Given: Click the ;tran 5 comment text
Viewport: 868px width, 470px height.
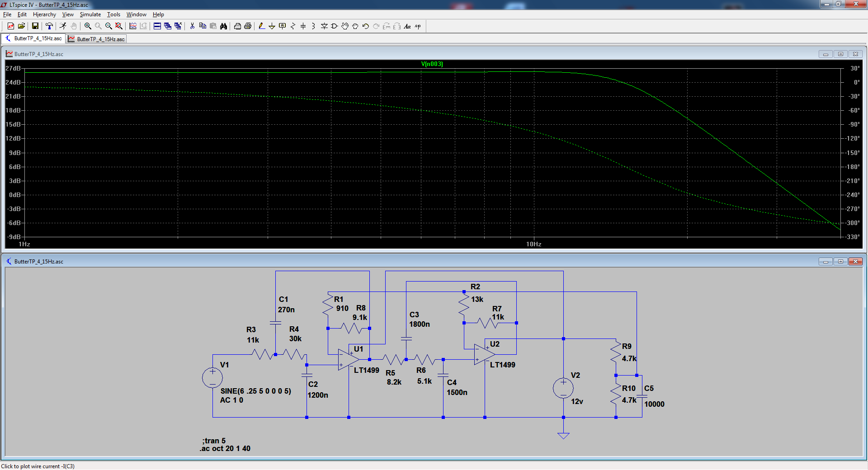Looking at the screenshot, I should [214, 441].
